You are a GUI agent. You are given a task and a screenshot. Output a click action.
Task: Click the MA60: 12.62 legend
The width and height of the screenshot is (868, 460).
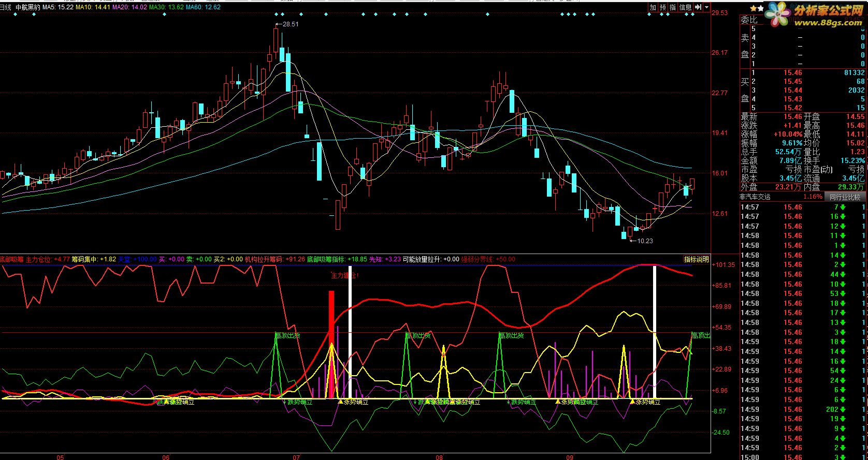[x=204, y=7]
